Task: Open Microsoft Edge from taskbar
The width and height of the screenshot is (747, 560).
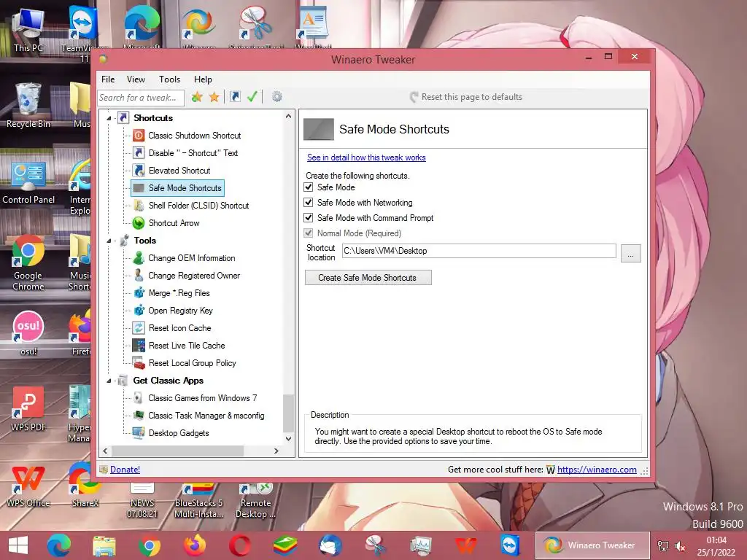Action: [x=59, y=545]
